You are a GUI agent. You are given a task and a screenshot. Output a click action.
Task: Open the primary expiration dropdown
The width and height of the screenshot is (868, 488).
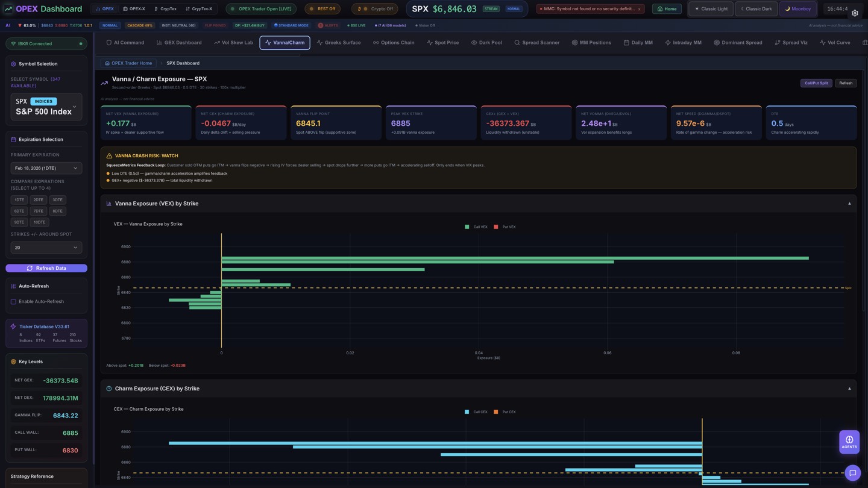pos(46,168)
